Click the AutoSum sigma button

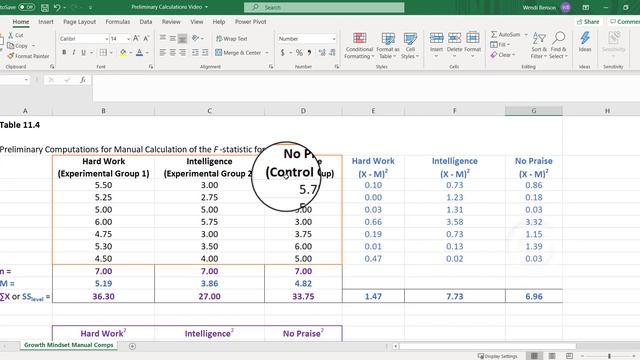[505, 35]
